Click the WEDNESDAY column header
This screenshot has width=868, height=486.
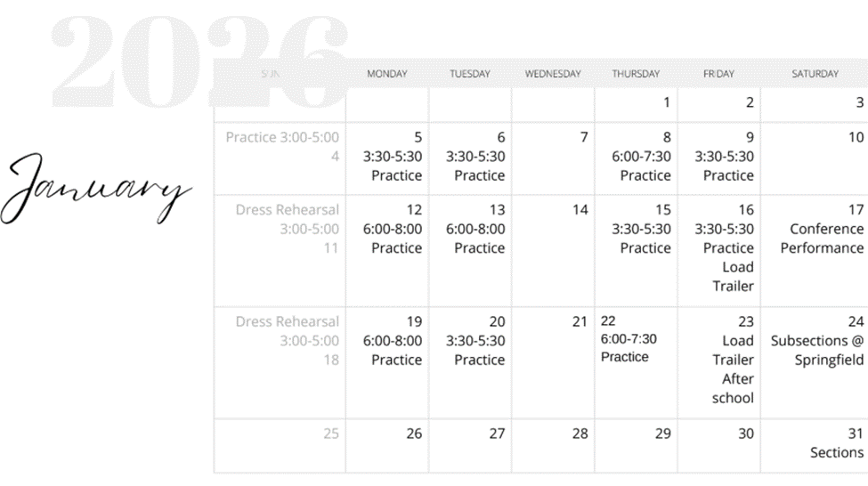[x=552, y=74]
